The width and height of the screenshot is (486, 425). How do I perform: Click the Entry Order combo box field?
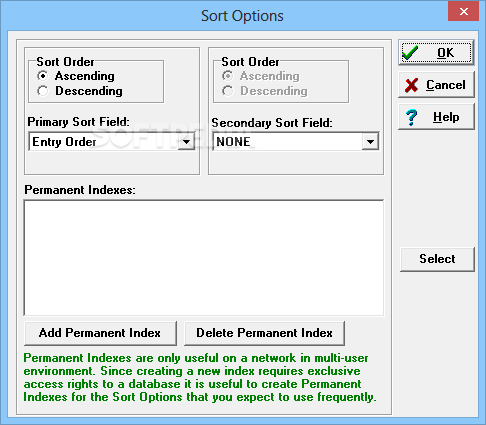tap(112, 142)
